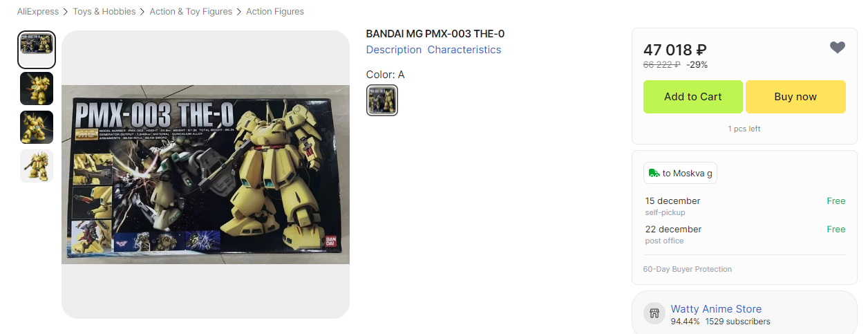Choose the Color A variant swatch
Image resolution: width=868 pixels, height=334 pixels.
(x=381, y=100)
